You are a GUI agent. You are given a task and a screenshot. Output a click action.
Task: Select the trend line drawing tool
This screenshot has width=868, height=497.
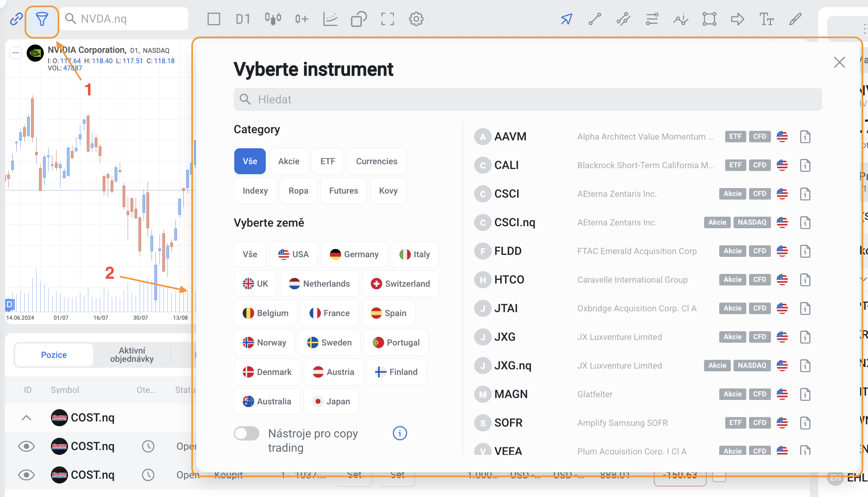coord(595,19)
